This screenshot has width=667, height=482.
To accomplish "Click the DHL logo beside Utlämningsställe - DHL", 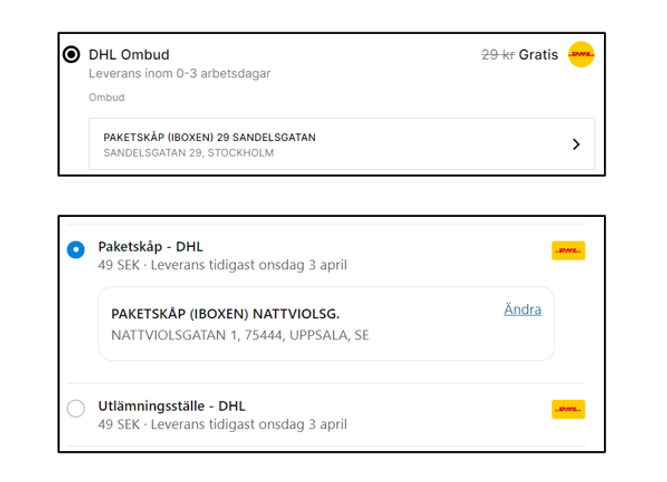I will tap(568, 409).
